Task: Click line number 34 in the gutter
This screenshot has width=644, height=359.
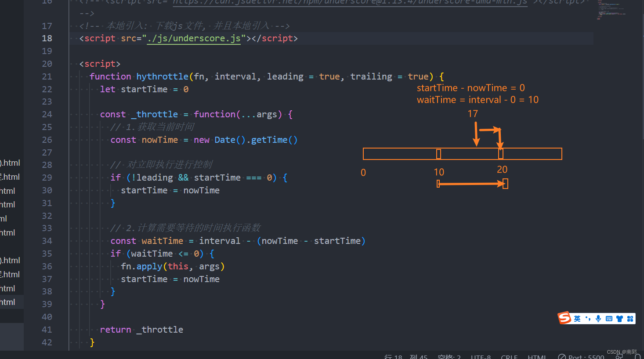Action: 47,241
